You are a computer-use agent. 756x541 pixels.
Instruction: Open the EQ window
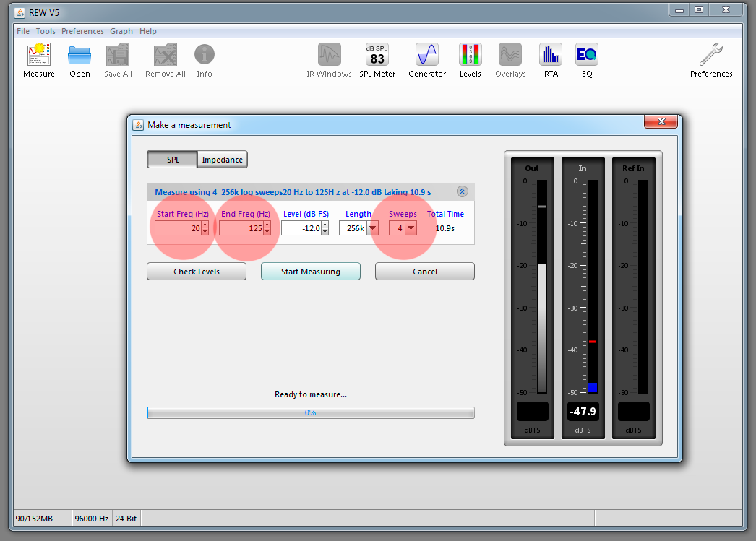(x=587, y=60)
